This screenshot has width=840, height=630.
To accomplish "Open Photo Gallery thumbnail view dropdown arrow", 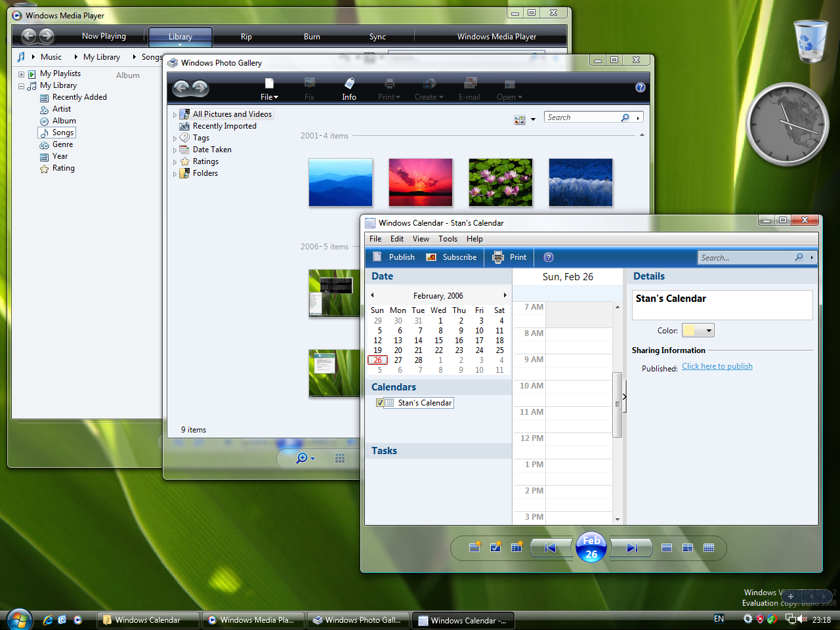I will pyautogui.click(x=533, y=119).
